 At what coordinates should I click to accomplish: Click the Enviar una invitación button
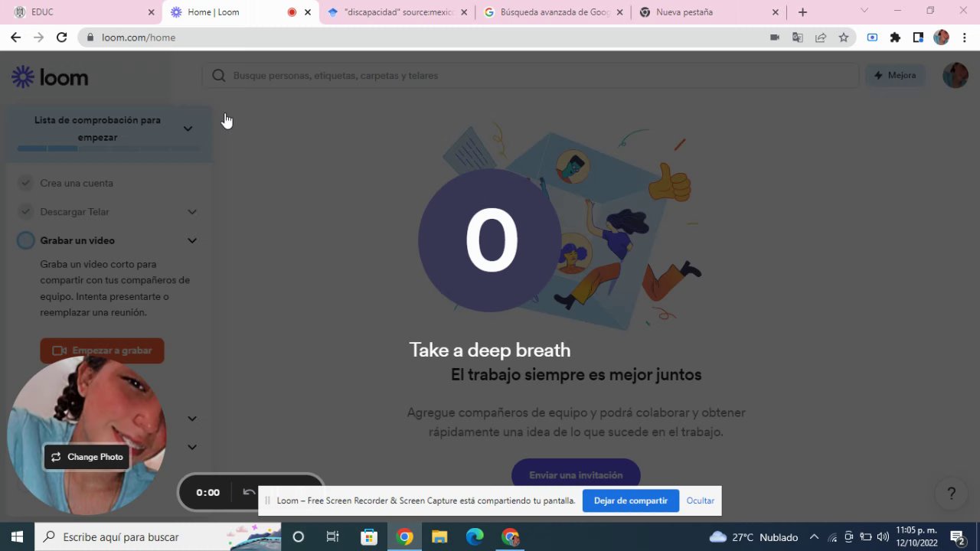(576, 474)
